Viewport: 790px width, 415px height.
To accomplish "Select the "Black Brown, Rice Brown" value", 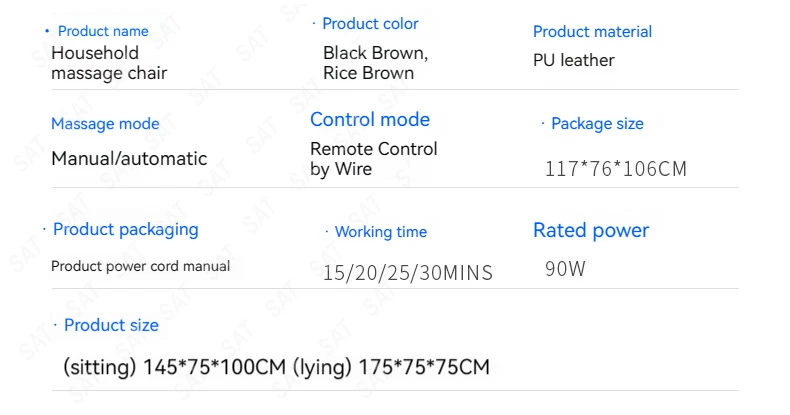I will click(375, 62).
